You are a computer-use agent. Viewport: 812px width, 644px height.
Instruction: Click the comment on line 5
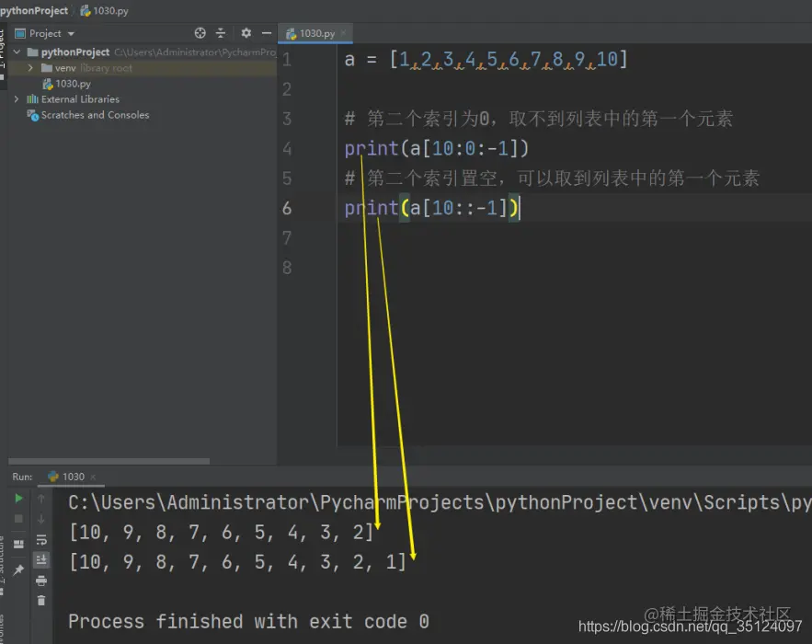552,178
